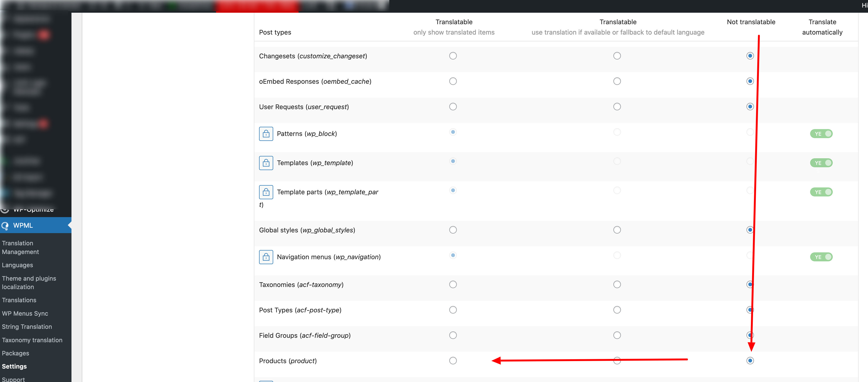868x382 pixels.
Task: Select the locked Templates only-translated radio
Action: point(453,161)
